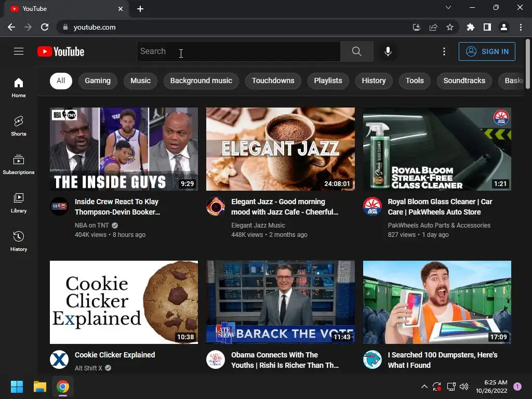Click the Alt Shift X channel avatar
The width and height of the screenshot is (532, 399).
click(59, 360)
